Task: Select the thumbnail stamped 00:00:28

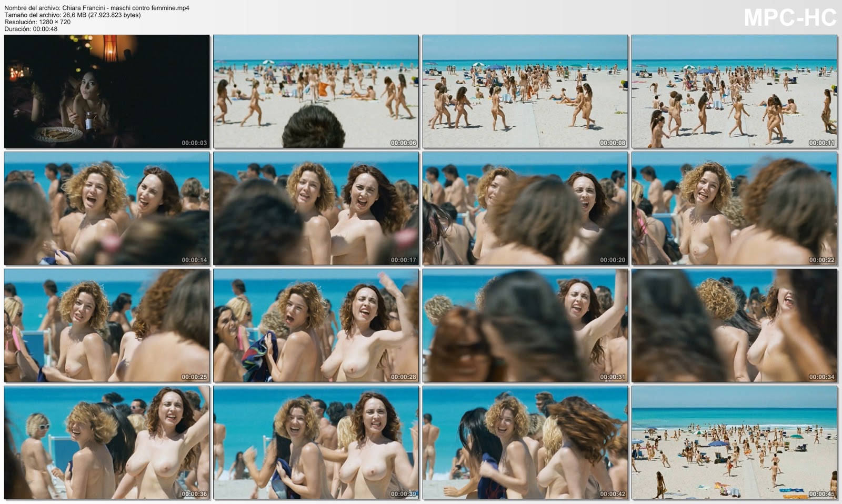Action: [x=316, y=326]
